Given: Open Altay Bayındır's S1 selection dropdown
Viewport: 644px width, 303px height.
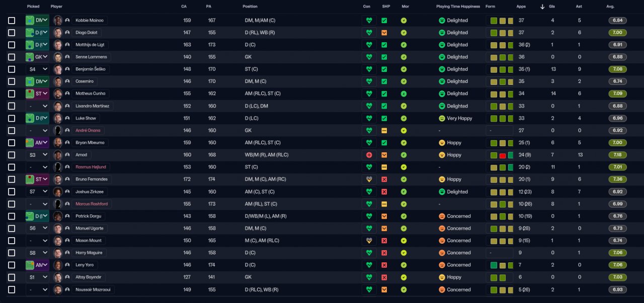Looking at the screenshot, I should [37, 277].
